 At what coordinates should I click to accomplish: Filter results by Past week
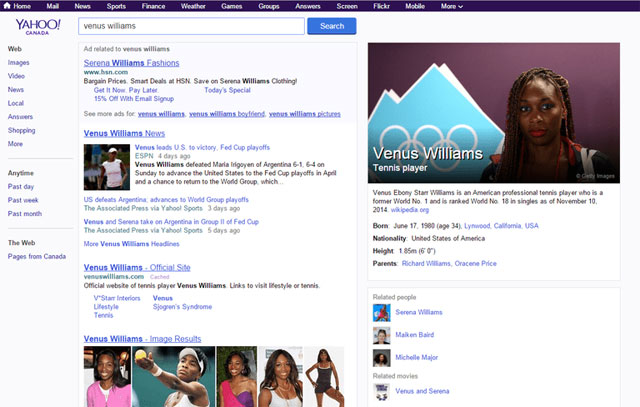tap(22, 200)
